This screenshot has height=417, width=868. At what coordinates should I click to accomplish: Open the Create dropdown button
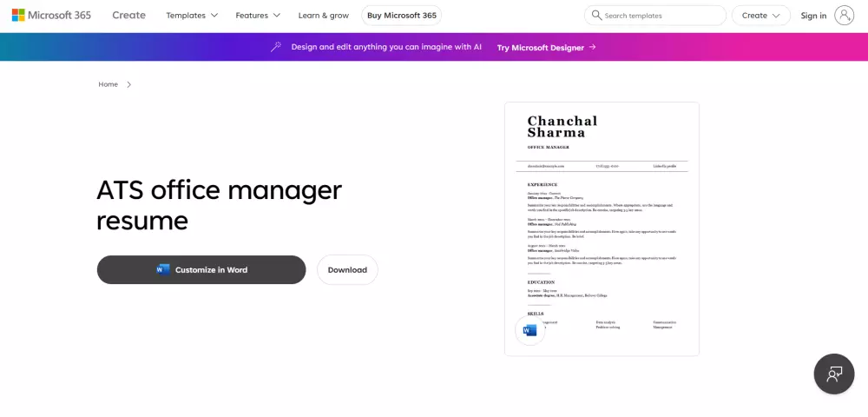(x=760, y=16)
